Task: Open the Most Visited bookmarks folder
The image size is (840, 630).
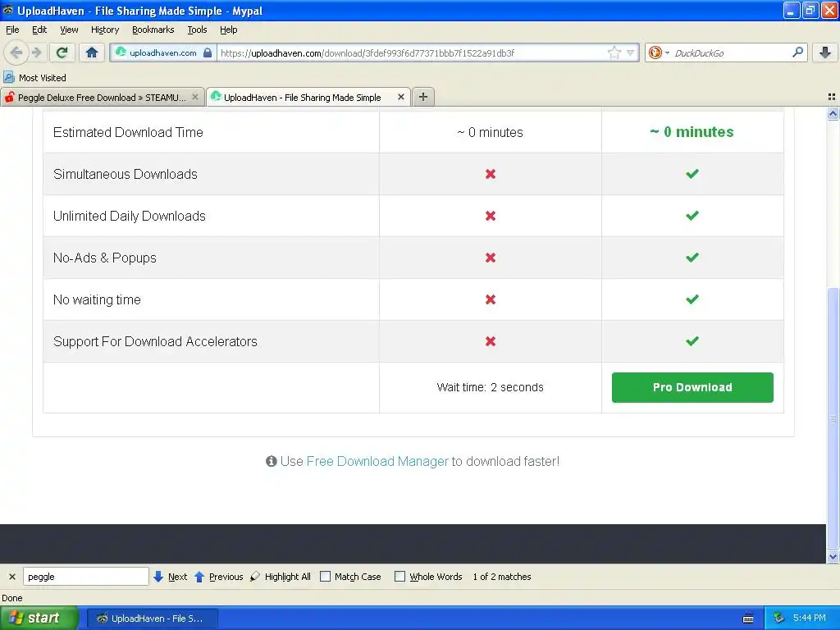Action: [34, 78]
